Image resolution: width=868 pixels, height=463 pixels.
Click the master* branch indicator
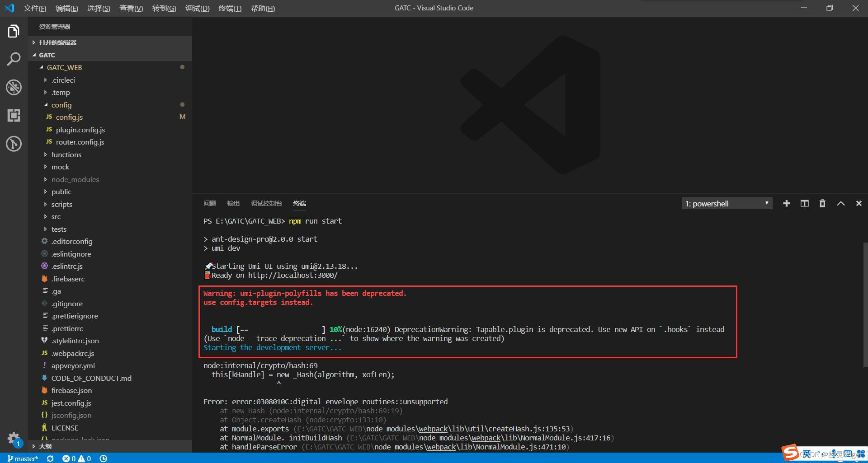point(23,458)
